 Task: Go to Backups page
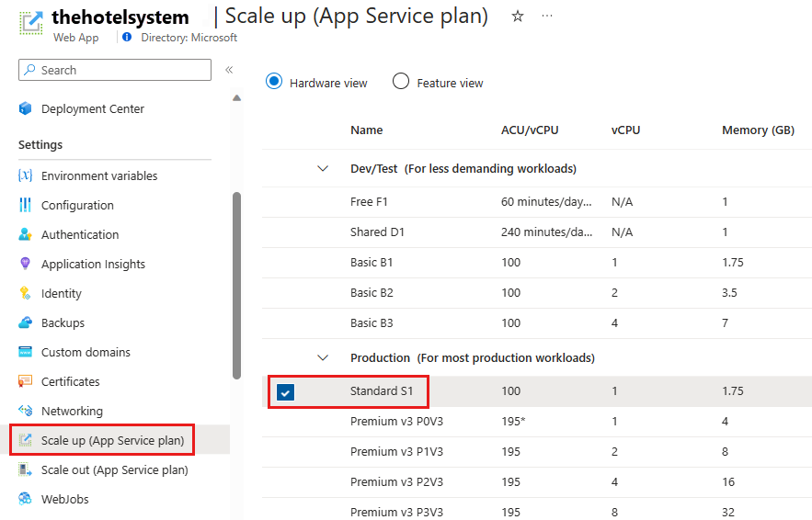(63, 322)
